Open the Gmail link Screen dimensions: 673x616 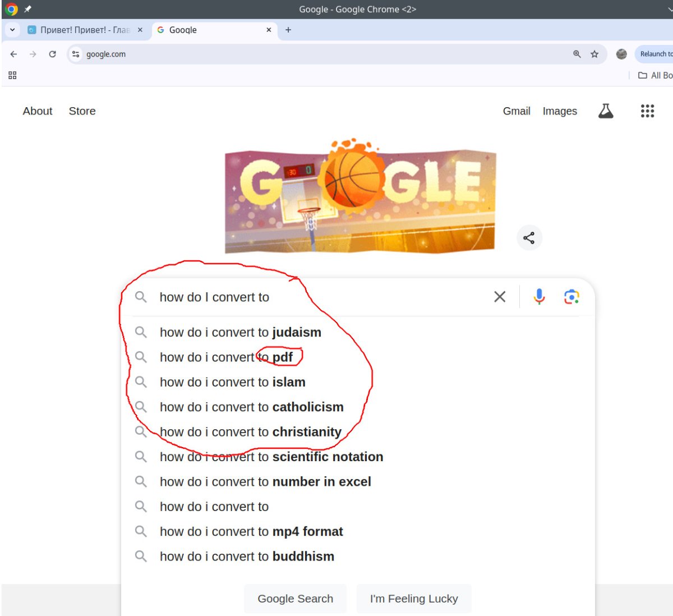(517, 111)
